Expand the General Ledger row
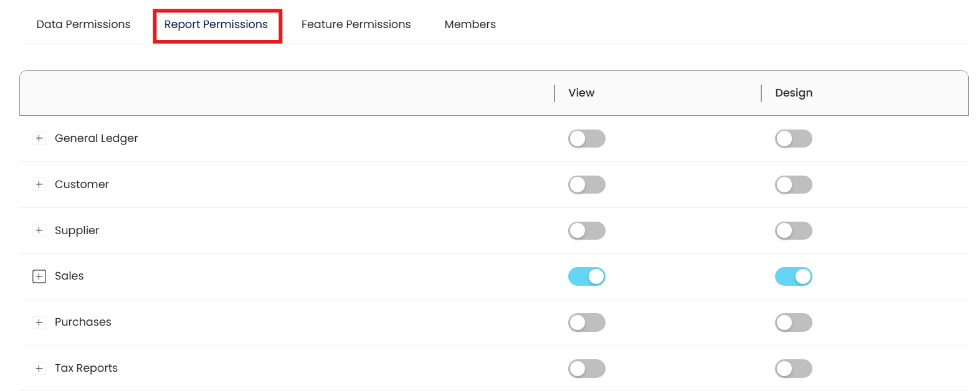 coord(39,138)
